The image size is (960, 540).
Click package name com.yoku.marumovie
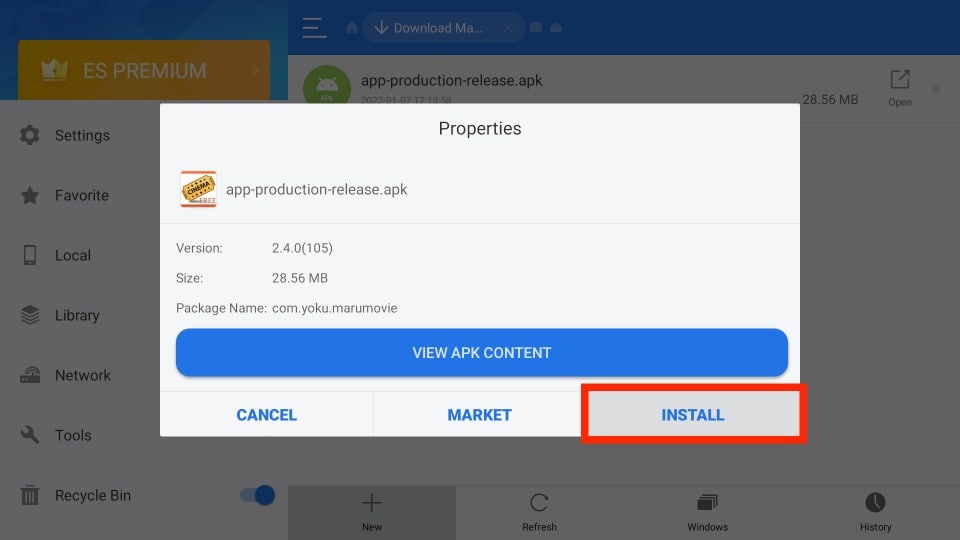(x=334, y=308)
